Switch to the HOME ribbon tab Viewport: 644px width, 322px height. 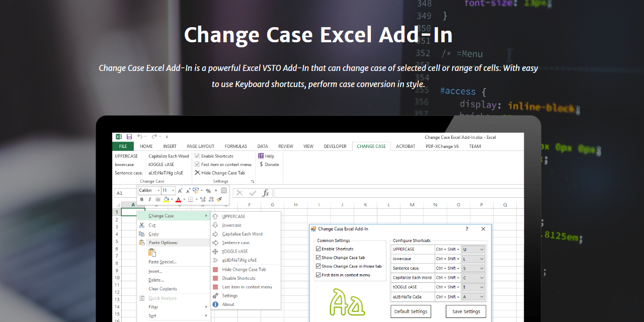(x=146, y=146)
